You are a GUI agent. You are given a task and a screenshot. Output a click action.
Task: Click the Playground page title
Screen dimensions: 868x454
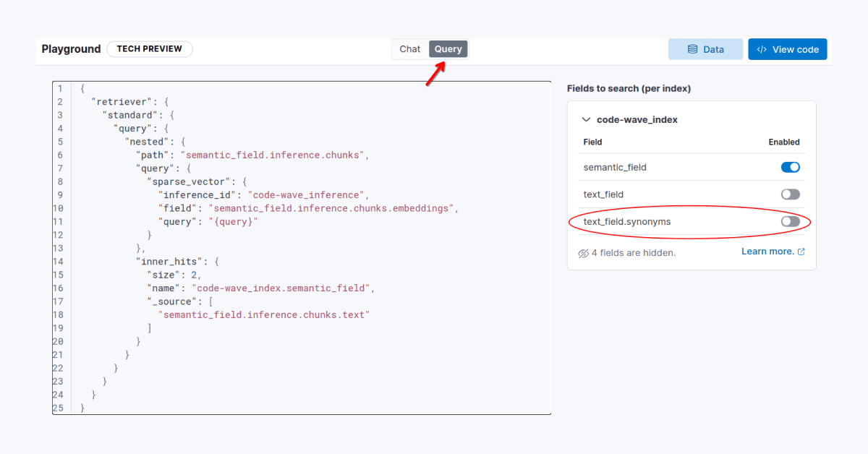71,48
